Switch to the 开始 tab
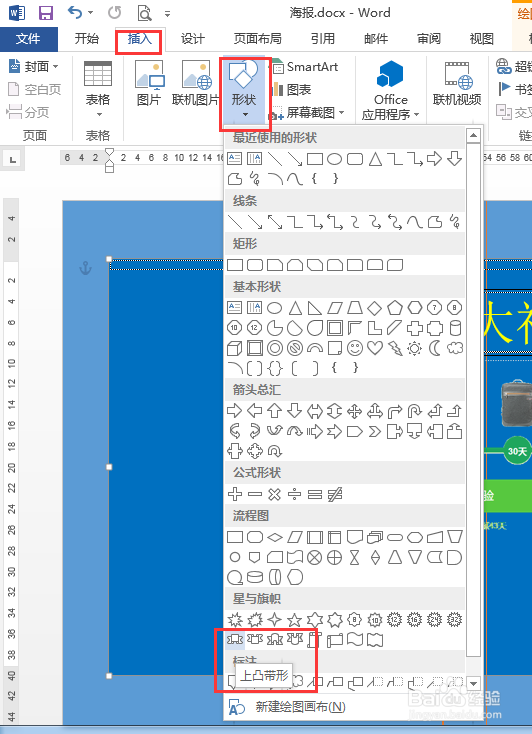This screenshot has height=734, width=532. click(87, 39)
